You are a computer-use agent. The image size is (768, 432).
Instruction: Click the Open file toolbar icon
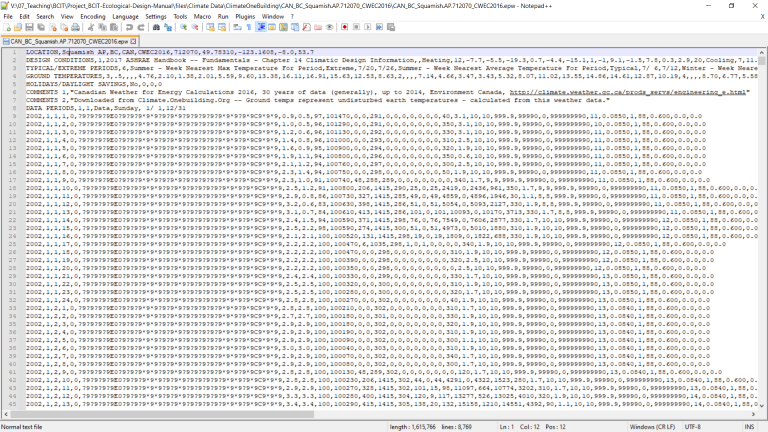pos(19,29)
